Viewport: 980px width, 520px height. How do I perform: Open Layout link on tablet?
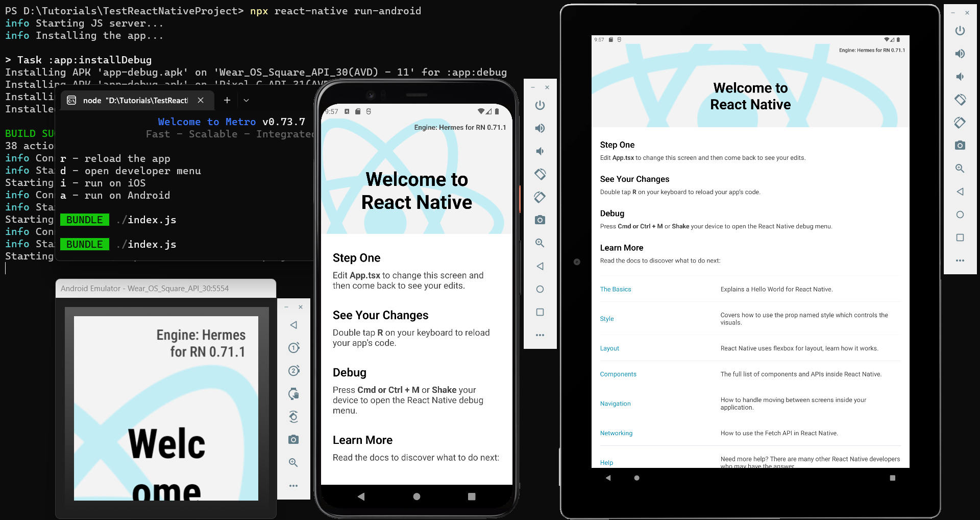tap(609, 348)
